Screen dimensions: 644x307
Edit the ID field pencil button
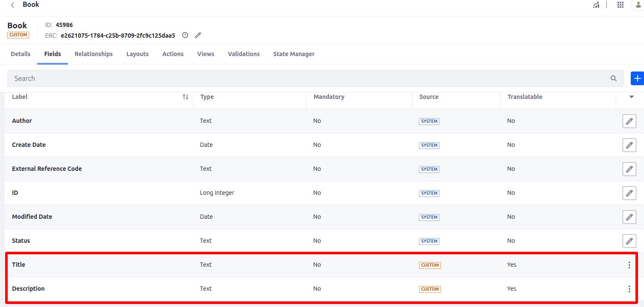tap(629, 193)
